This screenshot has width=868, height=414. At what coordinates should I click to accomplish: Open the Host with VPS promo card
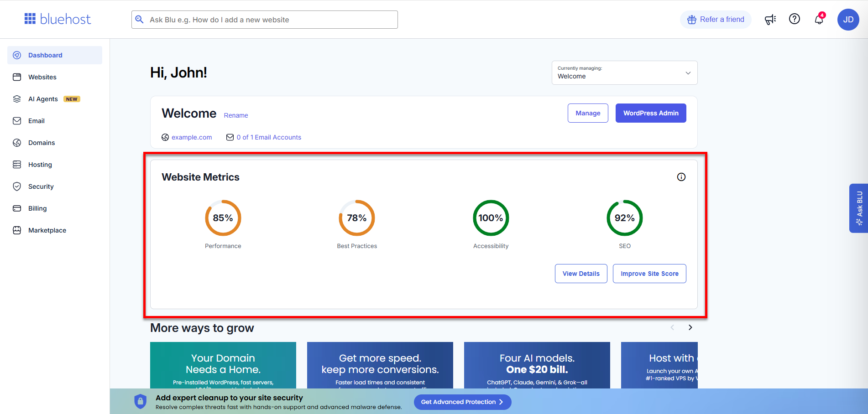point(659,365)
